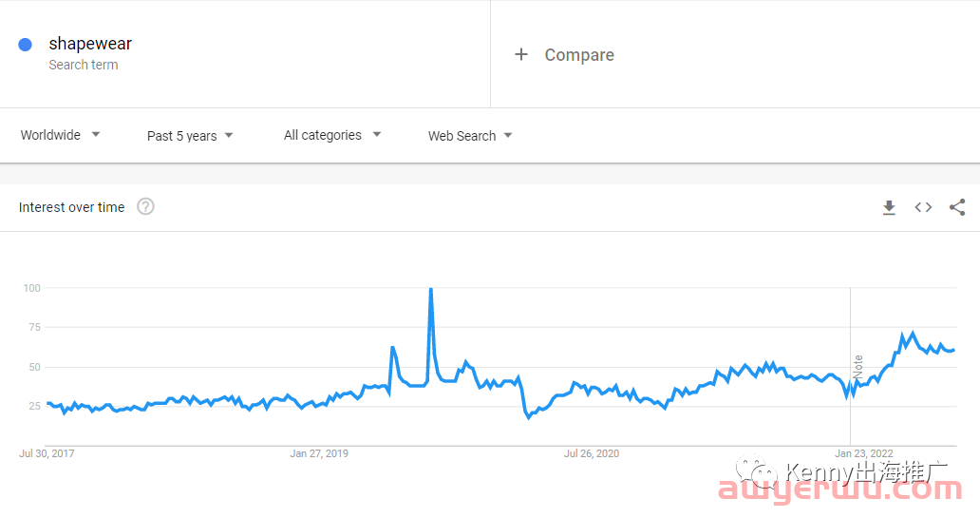Click the Interest over time heading

click(71, 207)
